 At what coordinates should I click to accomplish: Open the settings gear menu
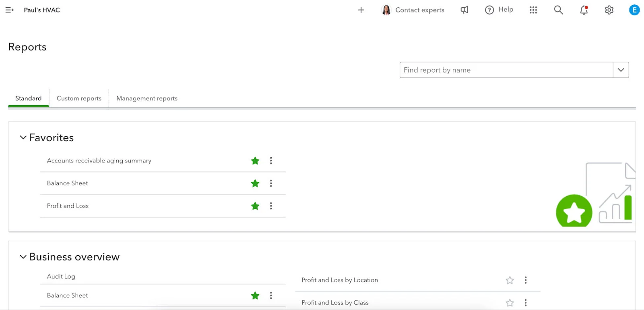(609, 10)
